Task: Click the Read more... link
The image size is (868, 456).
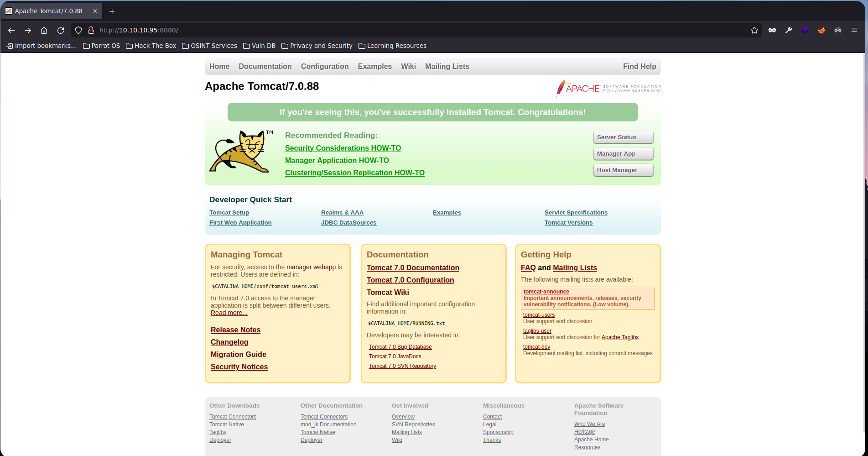Action: (229, 313)
